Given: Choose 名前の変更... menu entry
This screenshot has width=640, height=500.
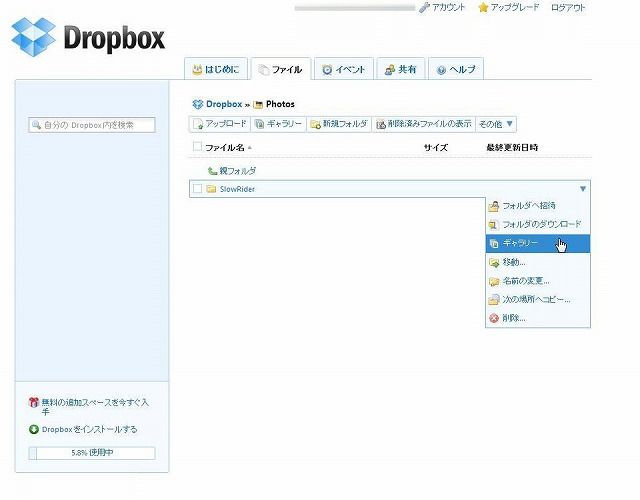Looking at the screenshot, I should pyautogui.click(x=538, y=281).
